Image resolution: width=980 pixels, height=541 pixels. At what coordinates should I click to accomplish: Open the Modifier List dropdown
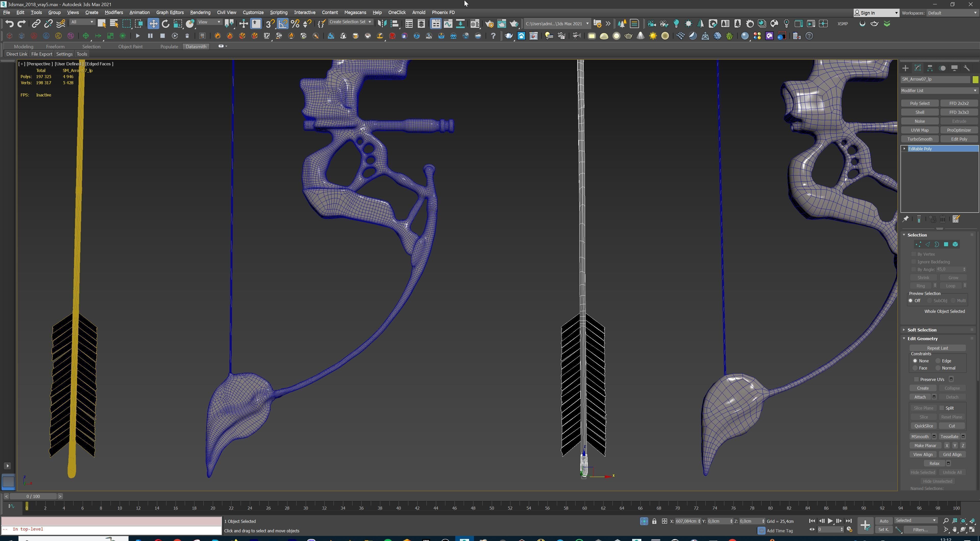[x=939, y=91]
